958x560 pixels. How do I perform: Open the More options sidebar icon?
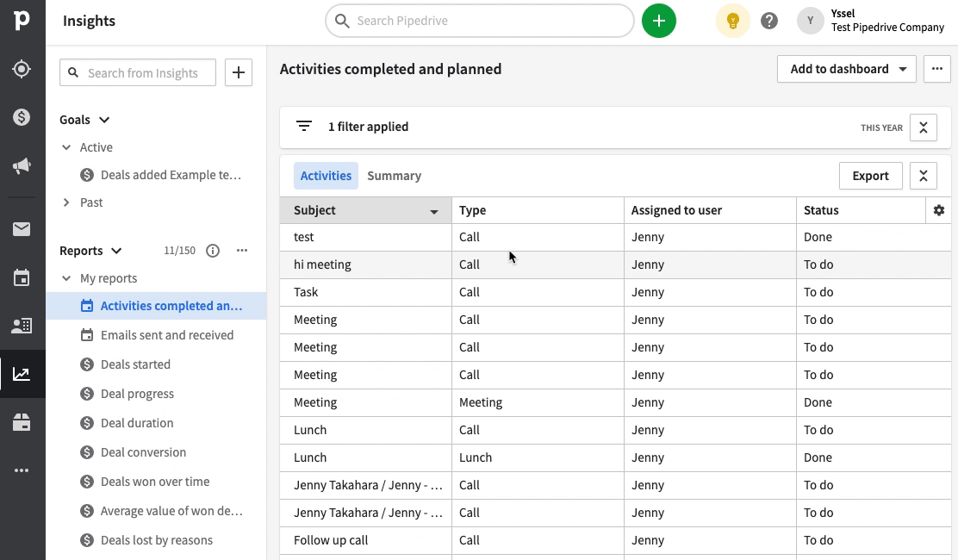pos(22,470)
